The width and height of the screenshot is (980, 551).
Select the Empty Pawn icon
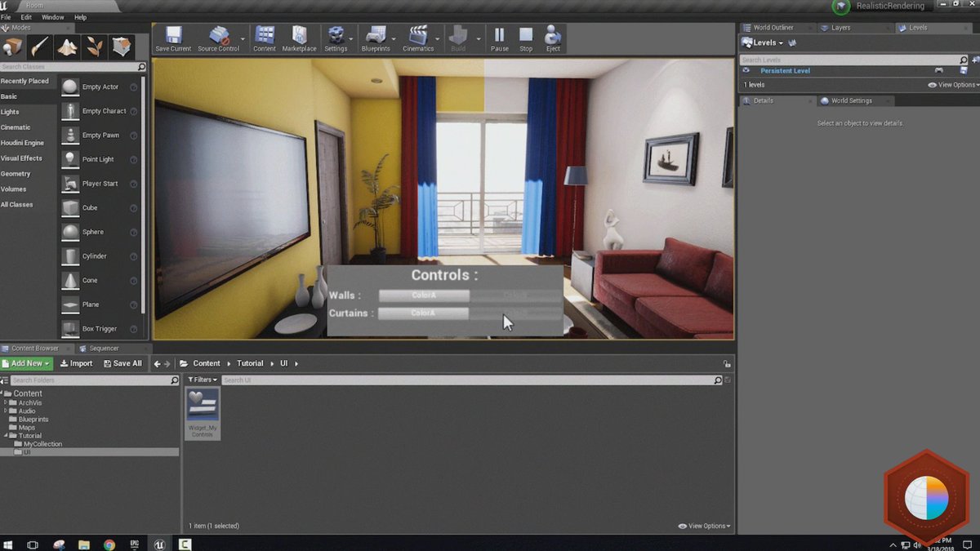[x=70, y=136]
